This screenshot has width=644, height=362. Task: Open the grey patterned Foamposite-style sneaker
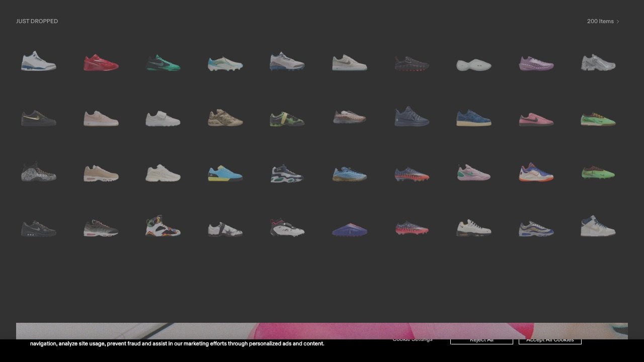point(39,171)
